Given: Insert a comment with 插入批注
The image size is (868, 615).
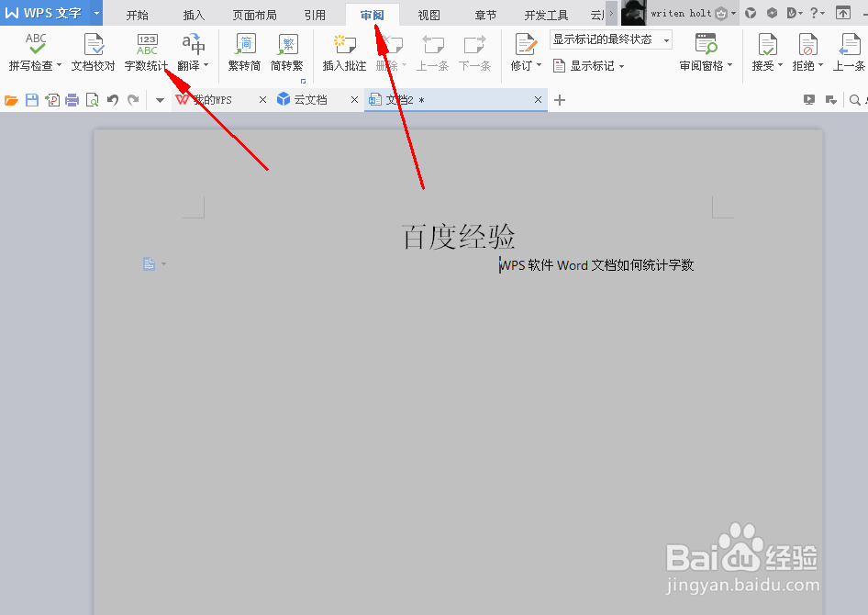Looking at the screenshot, I should click(x=344, y=52).
